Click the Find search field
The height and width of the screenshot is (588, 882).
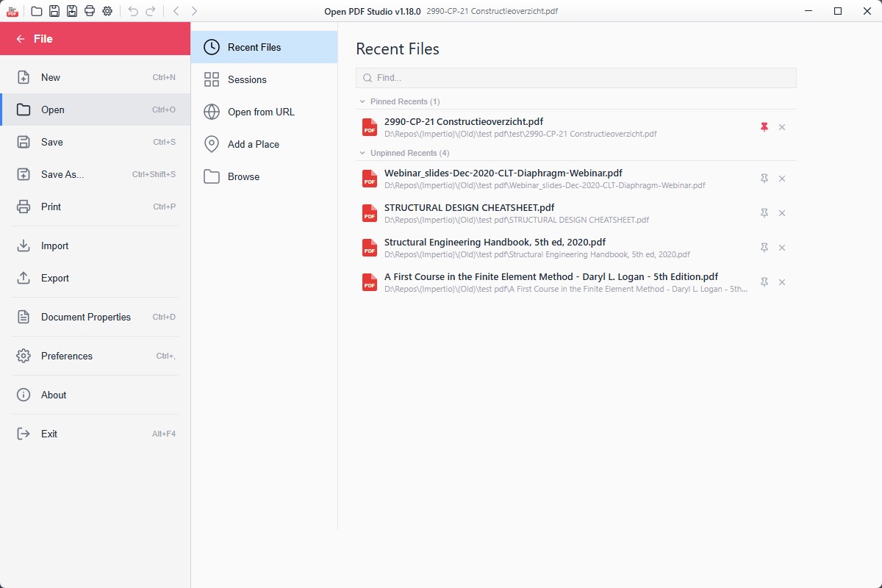coord(576,77)
